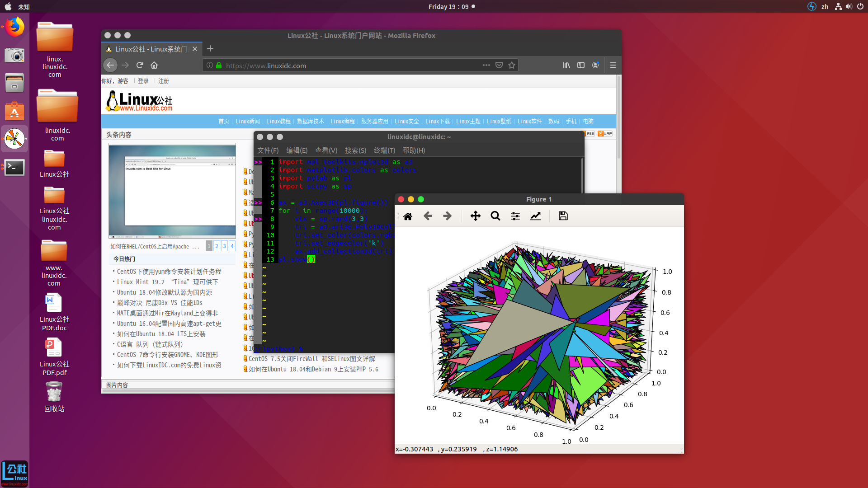Image resolution: width=868 pixels, height=488 pixels.
Task: Open the 终端(T) menu in terminal
Action: (384, 150)
